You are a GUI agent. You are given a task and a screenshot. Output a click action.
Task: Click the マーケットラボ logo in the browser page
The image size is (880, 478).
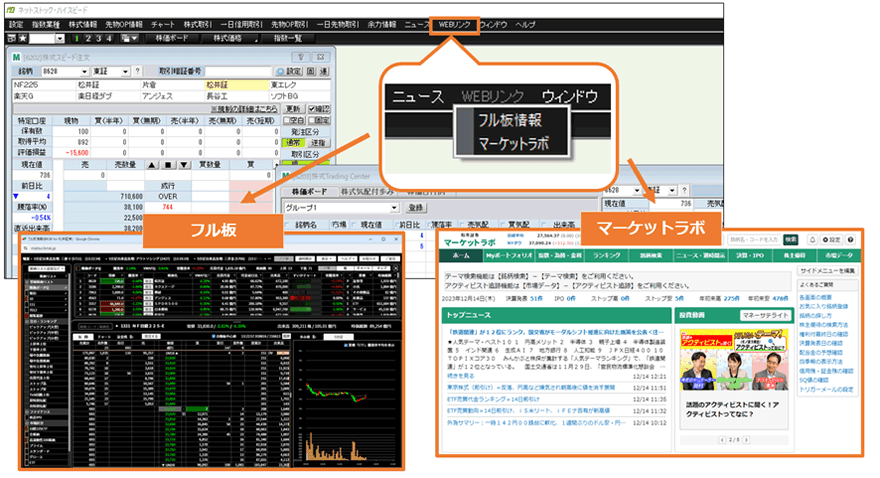(x=470, y=241)
